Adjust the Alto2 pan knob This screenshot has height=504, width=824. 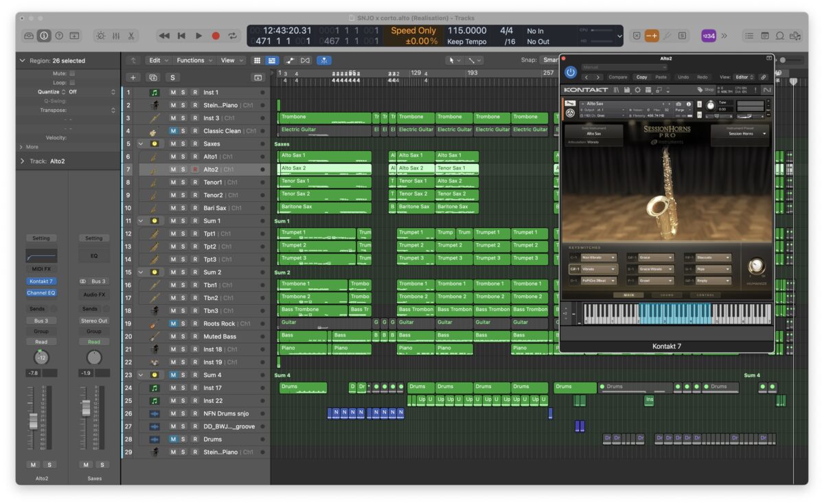click(41, 358)
